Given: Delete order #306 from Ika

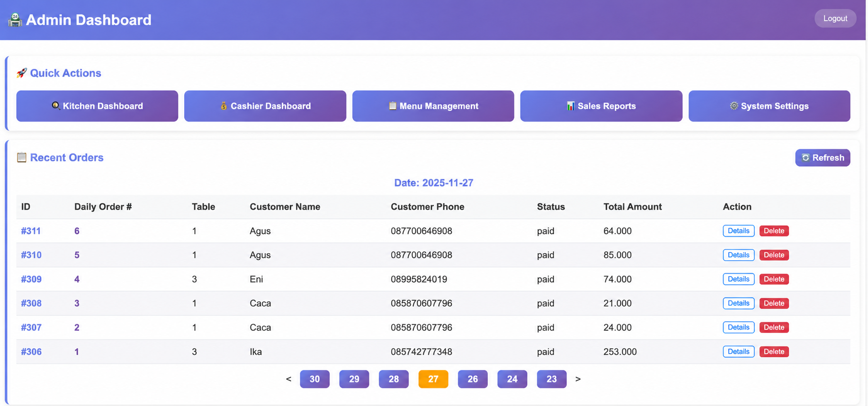Looking at the screenshot, I should (x=774, y=352).
